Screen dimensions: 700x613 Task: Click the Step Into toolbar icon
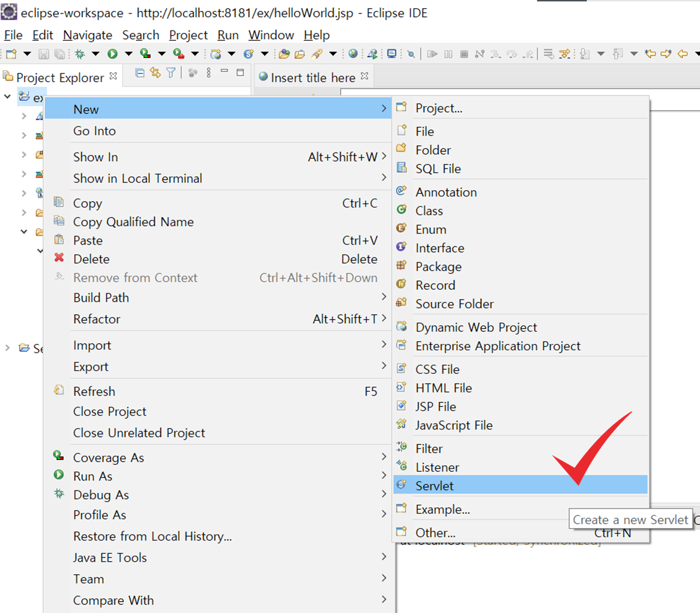point(496,54)
